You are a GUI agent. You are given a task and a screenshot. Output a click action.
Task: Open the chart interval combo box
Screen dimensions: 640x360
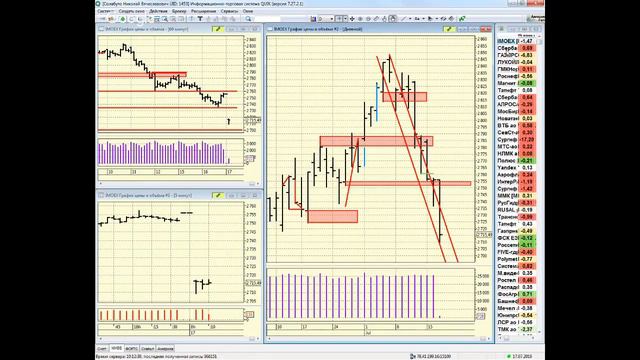(x=326, y=19)
